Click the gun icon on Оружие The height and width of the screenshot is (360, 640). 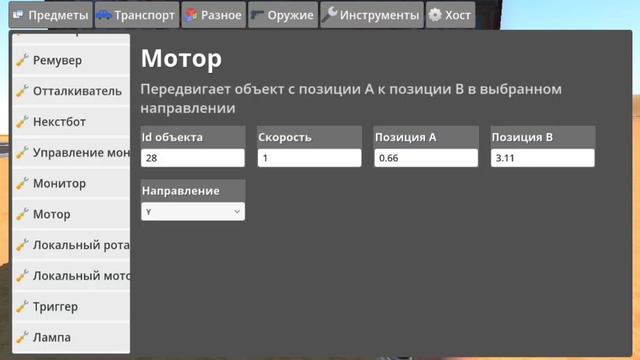coord(257,15)
